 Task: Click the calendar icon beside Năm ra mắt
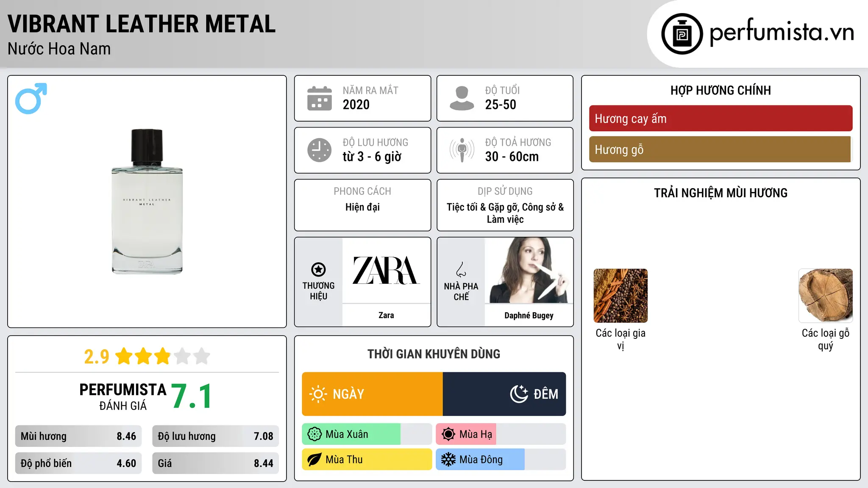click(319, 98)
